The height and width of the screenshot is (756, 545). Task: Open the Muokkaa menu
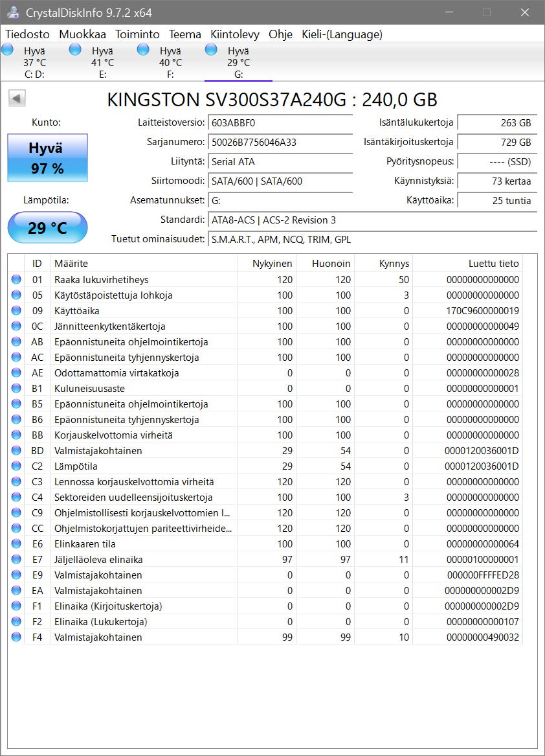pos(82,34)
